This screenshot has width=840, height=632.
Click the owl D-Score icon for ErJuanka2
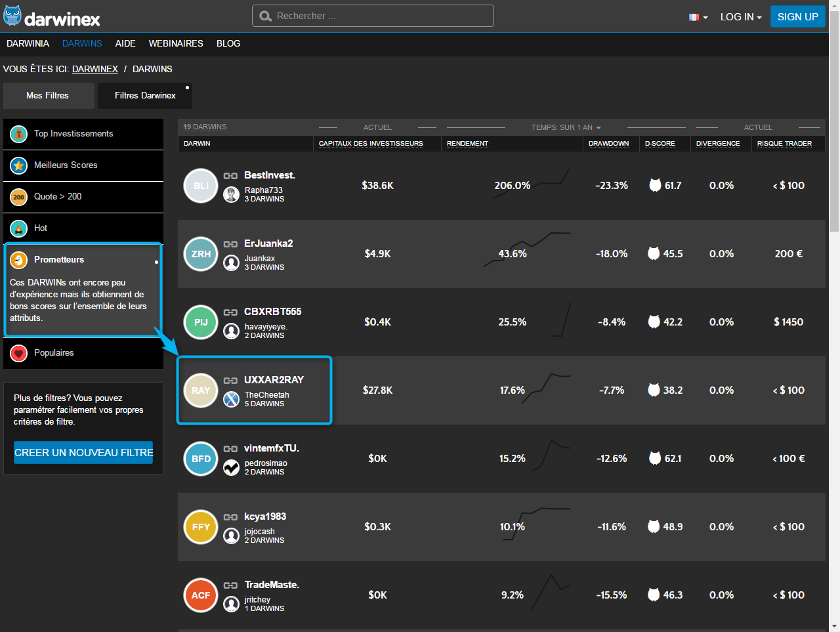tap(654, 253)
